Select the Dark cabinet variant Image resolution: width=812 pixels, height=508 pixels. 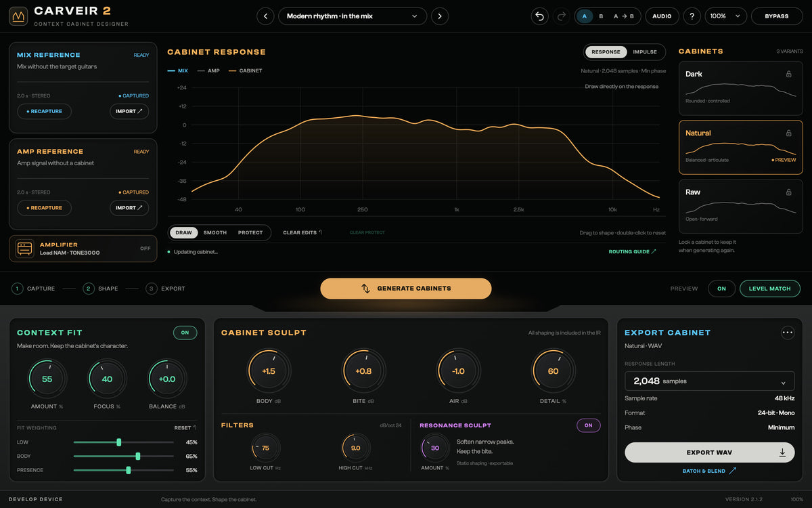pos(741,88)
